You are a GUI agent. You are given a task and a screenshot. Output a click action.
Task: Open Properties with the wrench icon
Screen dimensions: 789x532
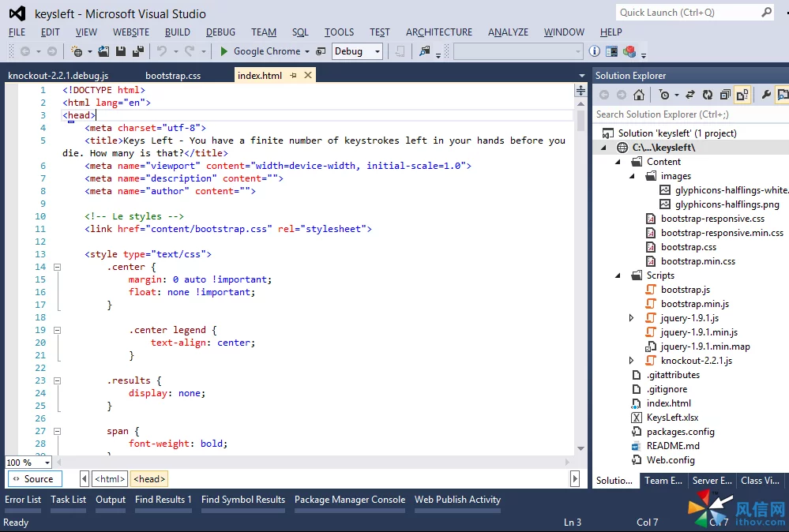pos(766,95)
